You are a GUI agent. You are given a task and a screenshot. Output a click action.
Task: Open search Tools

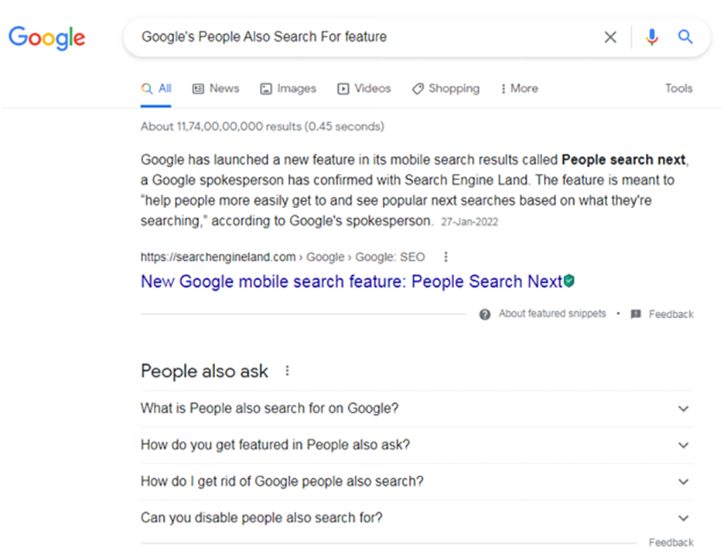(x=679, y=88)
